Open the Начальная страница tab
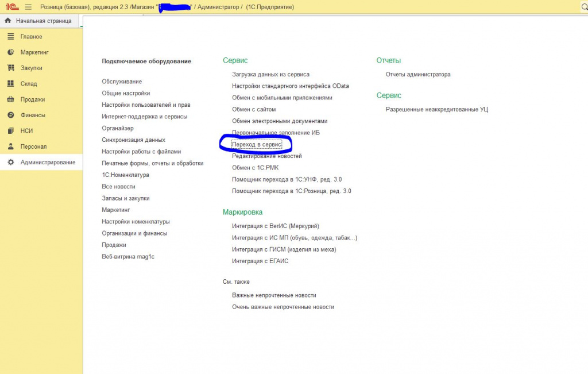Image resolution: width=588 pixels, height=374 pixels. click(x=40, y=21)
